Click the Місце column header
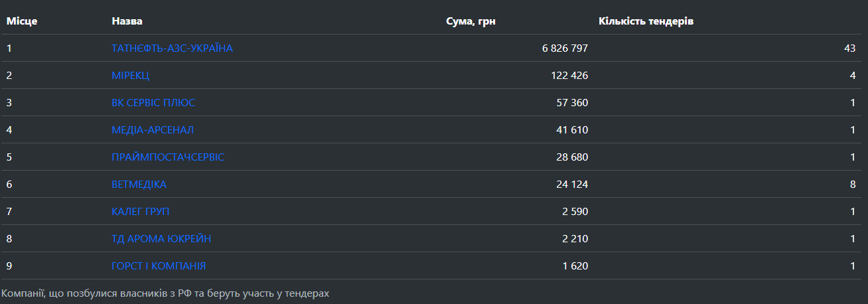This screenshot has width=868, height=304. click(22, 21)
